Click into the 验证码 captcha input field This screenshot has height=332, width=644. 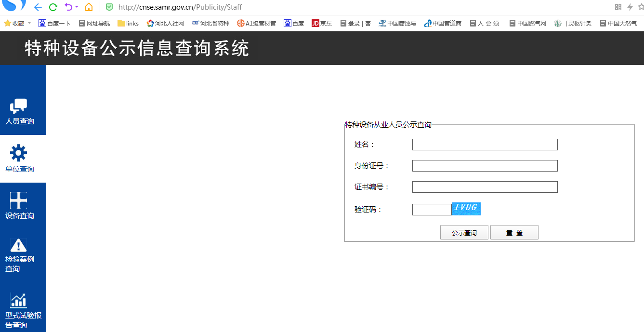432,210
